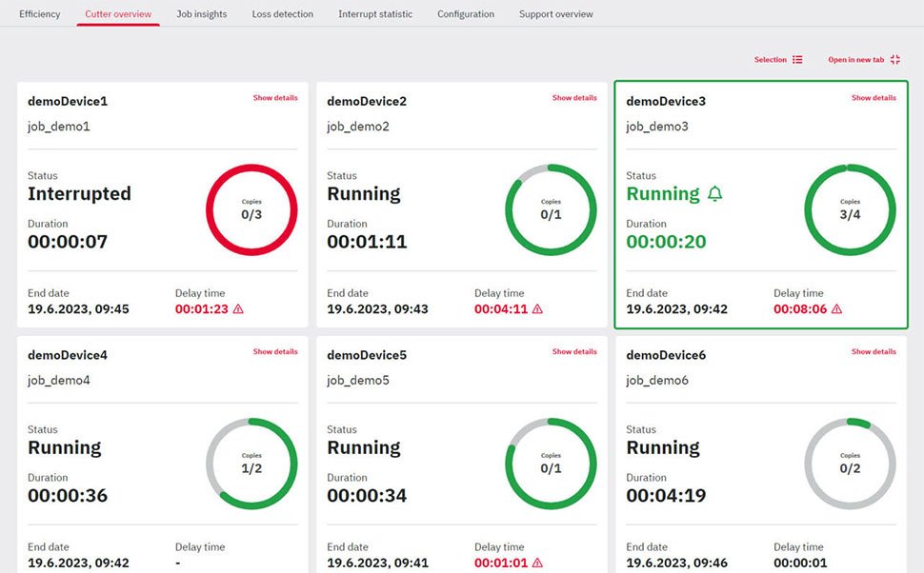Click end date 19.6.2023, 09:45
Viewport: 924px width, 573px height.
tap(78, 309)
